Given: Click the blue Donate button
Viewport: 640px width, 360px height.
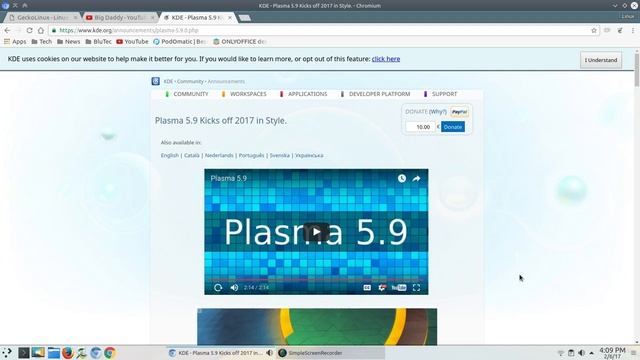Looking at the screenshot, I should [453, 127].
